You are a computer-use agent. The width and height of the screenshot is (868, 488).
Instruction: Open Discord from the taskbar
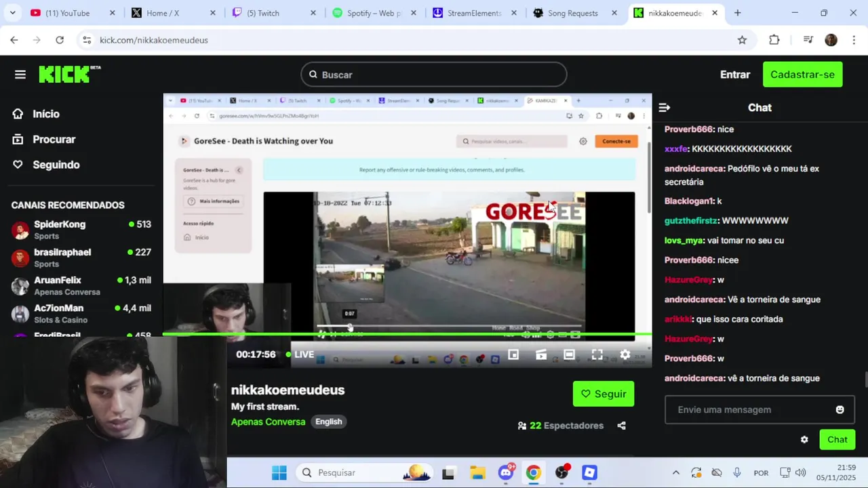click(x=506, y=472)
